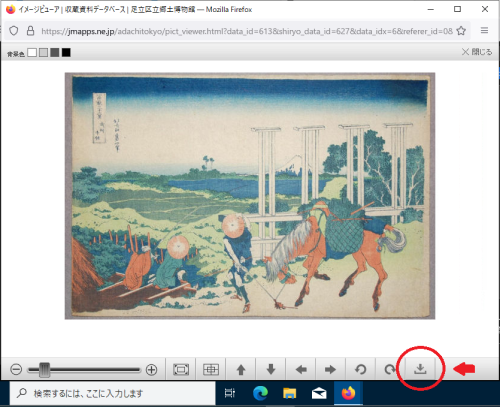
Task: Pan image up with up arrow
Action: pyautogui.click(x=241, y=369)
